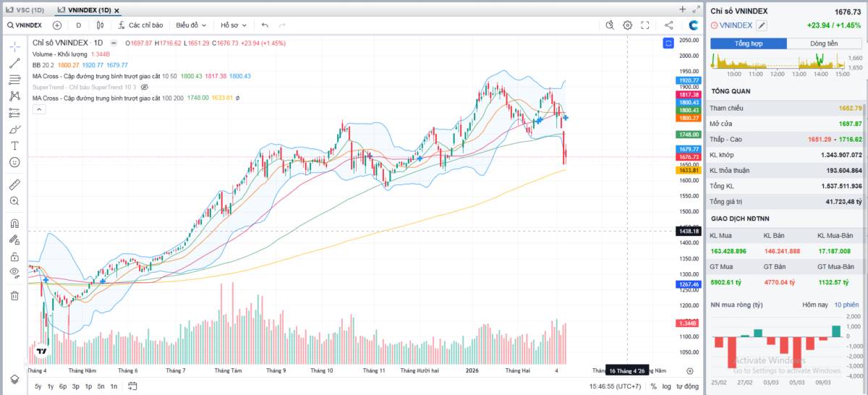Select the trend line drawing tool
The width and height of the screenshot is (868, 395).
point(14,63)
